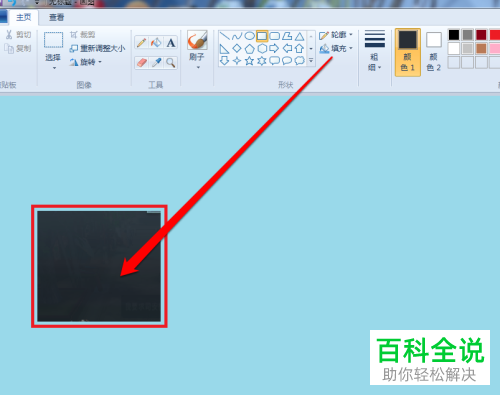Select the Color picker eyedropper tool
This screenshot has width=500, height=395.
[x=156, y=63]
